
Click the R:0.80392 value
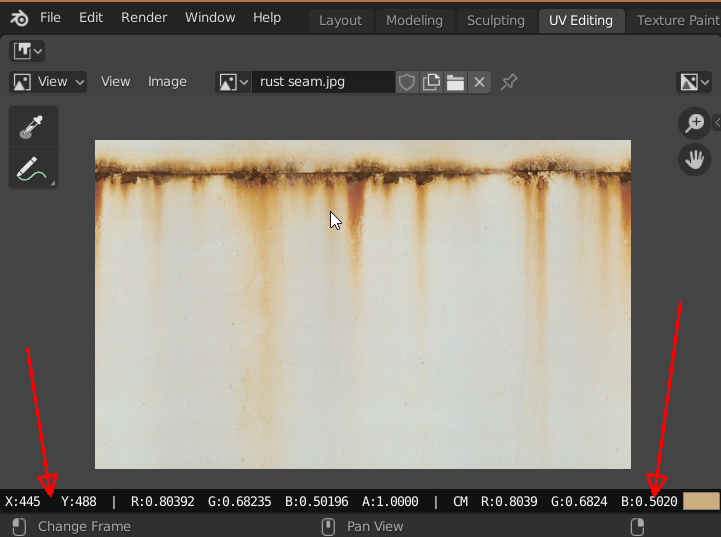[162, 501]
